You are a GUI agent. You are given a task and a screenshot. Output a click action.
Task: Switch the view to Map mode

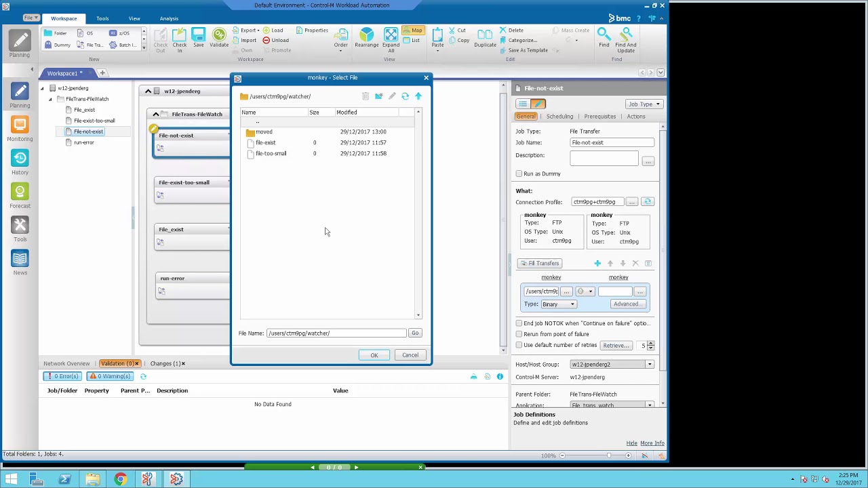(x=412, y=30)
